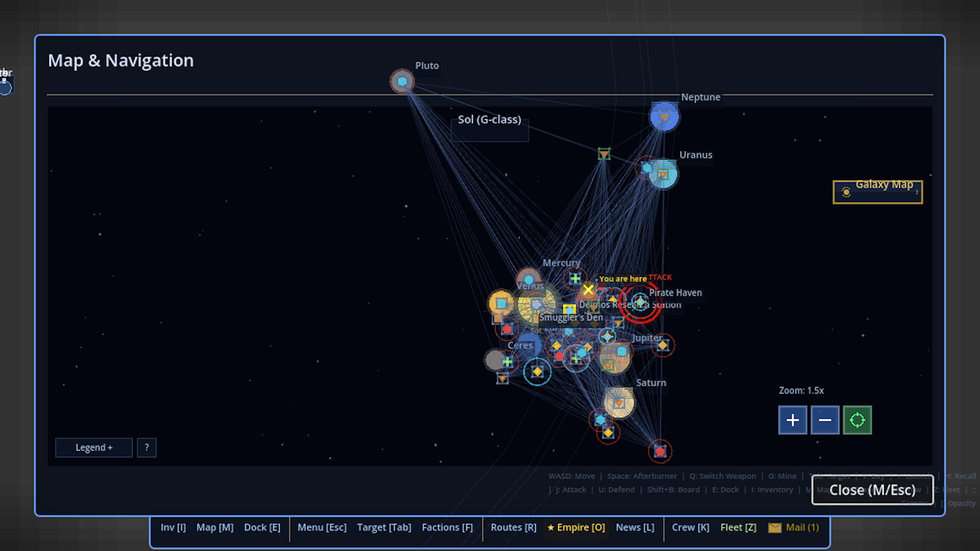
Task: Open the Galaxy Map
Action: tap(877, 192)
